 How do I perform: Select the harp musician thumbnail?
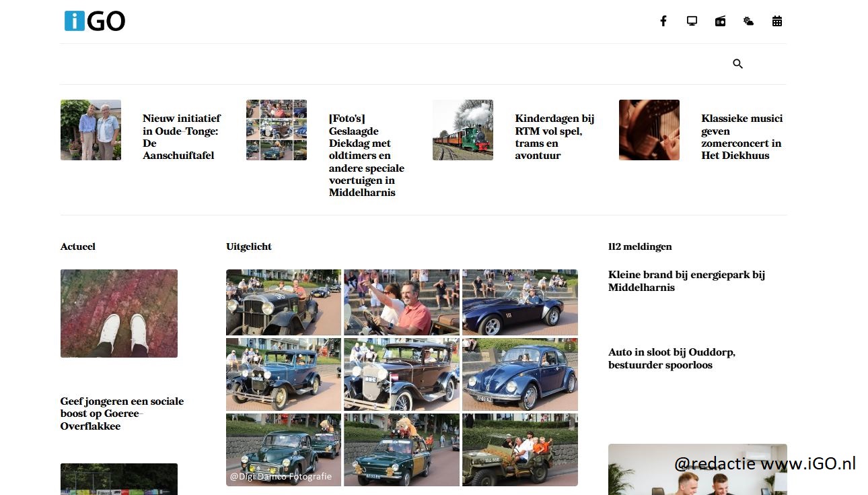[649, 130]
